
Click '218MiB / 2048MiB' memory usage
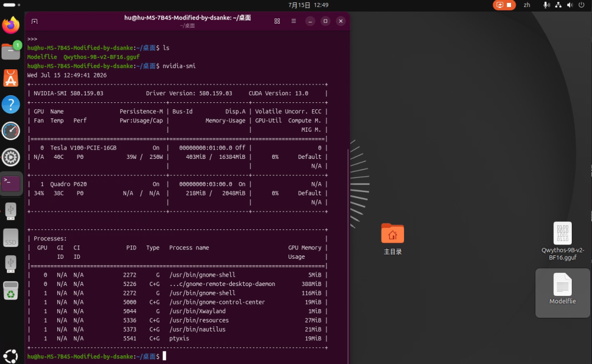215,193
